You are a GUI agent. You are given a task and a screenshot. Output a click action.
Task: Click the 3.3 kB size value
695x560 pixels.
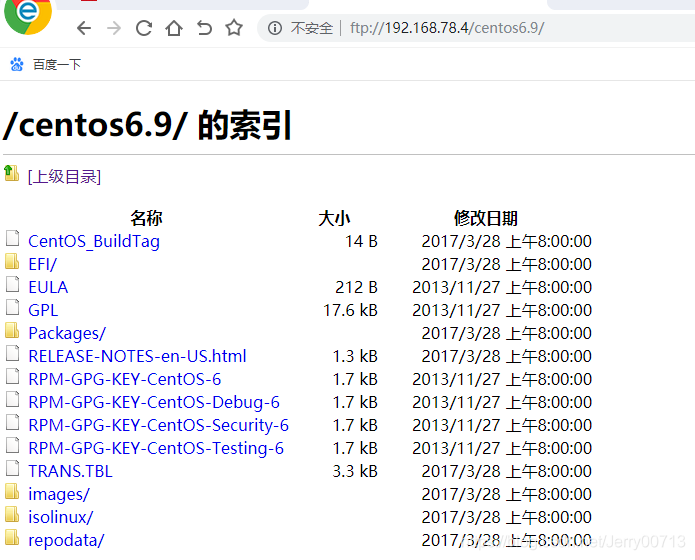355,471
